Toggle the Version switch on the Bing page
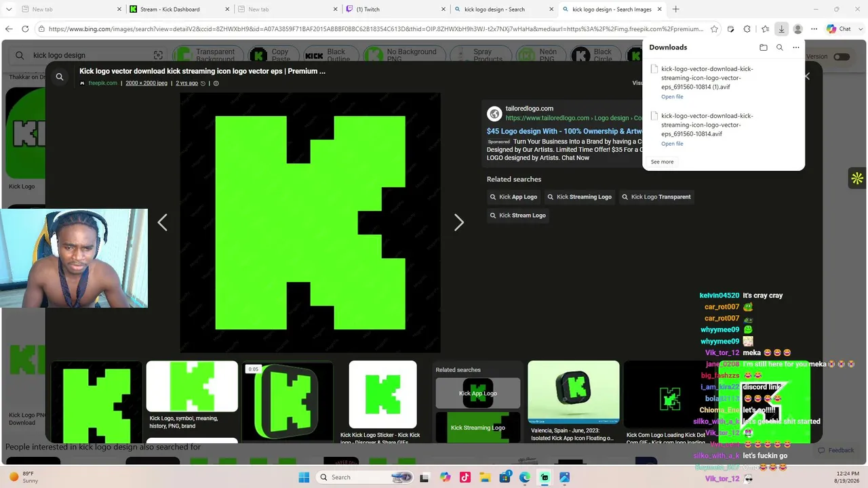Image resolution: width=868 pixels, height=488 pixels. 842,56
